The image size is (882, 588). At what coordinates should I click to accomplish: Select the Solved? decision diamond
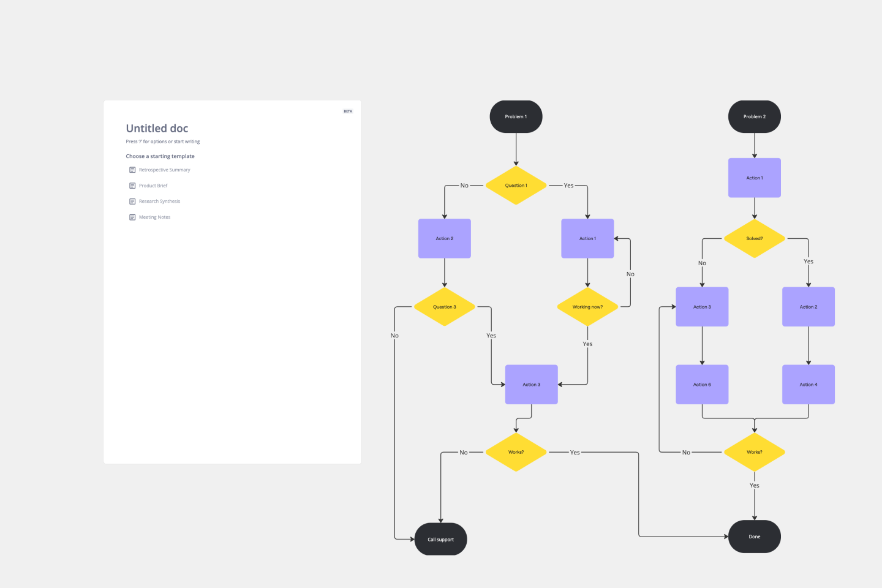754,239
